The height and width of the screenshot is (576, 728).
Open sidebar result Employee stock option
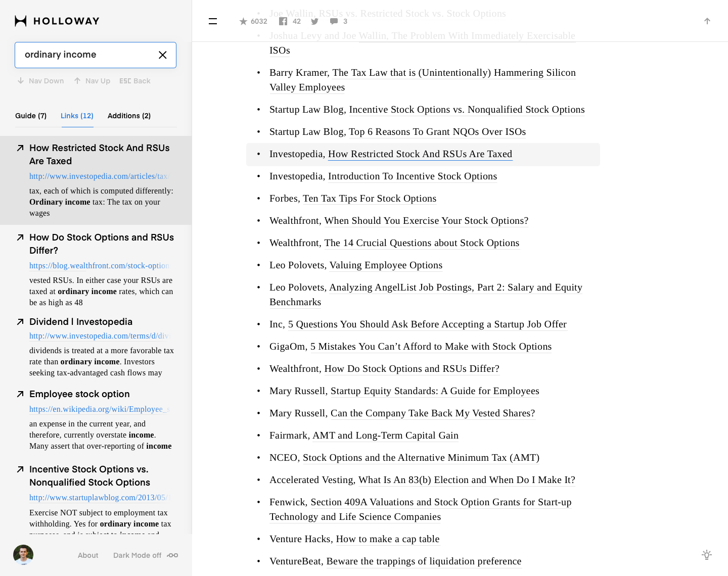click(79, 394)
